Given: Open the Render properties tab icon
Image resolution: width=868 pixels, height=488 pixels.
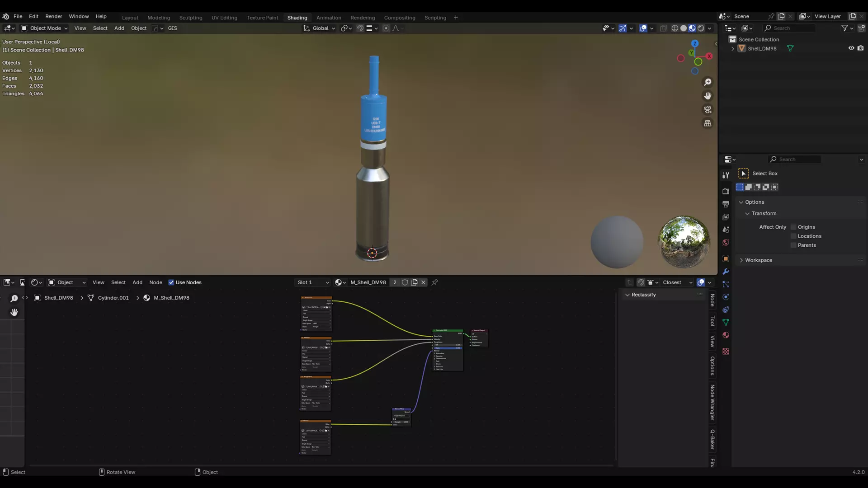Looking at the screenshot, I should 726,191.
